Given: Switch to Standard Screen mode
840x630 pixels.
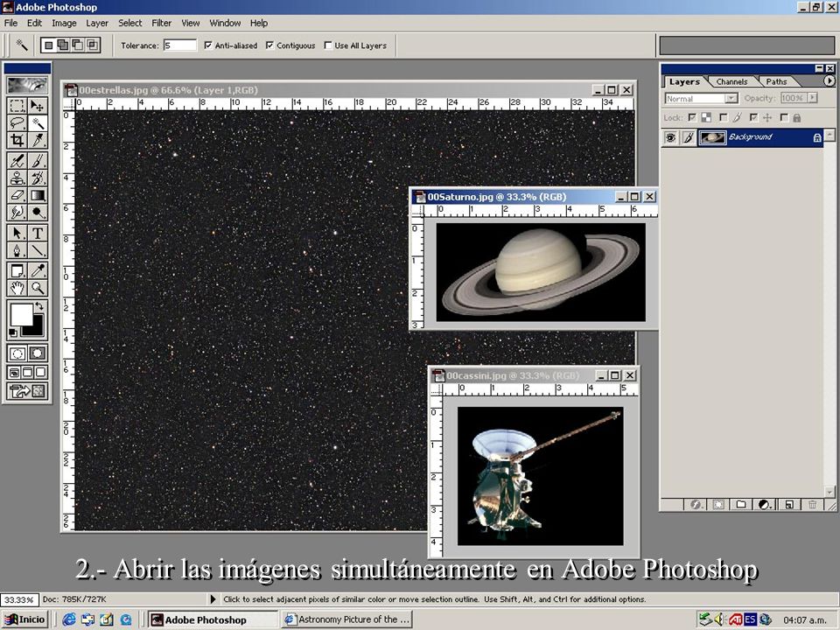Looking at the screenshot, I should point(15,373).
